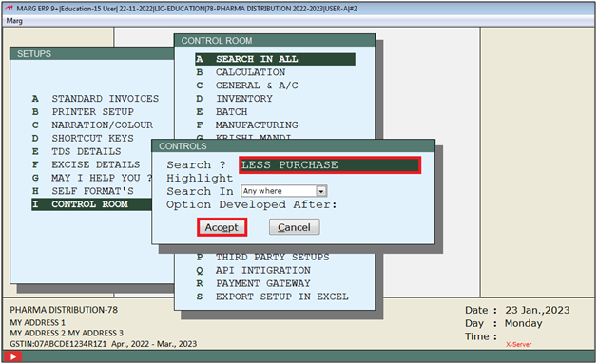Click the GSTIN:07ABCDE1234R1Z1 text
Image resolution: width=598 pixels, height=364 pixels.
58,344
